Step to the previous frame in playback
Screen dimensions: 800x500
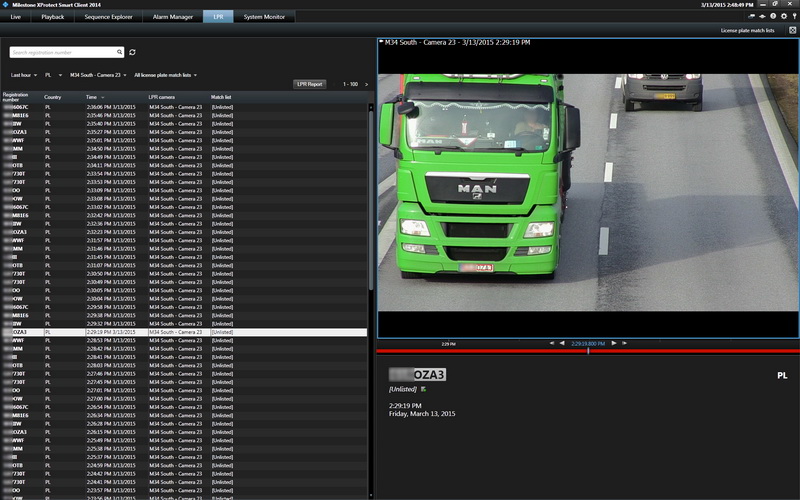click(562, 343)
